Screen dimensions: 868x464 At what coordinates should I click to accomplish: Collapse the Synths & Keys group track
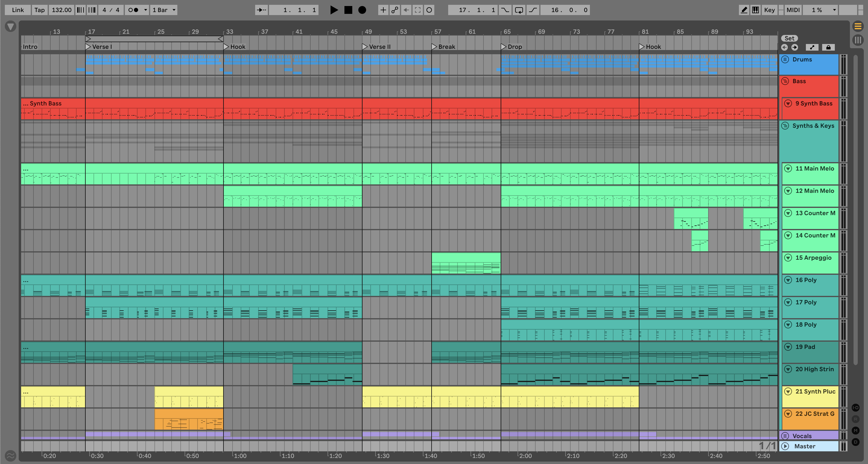point(785,126)
